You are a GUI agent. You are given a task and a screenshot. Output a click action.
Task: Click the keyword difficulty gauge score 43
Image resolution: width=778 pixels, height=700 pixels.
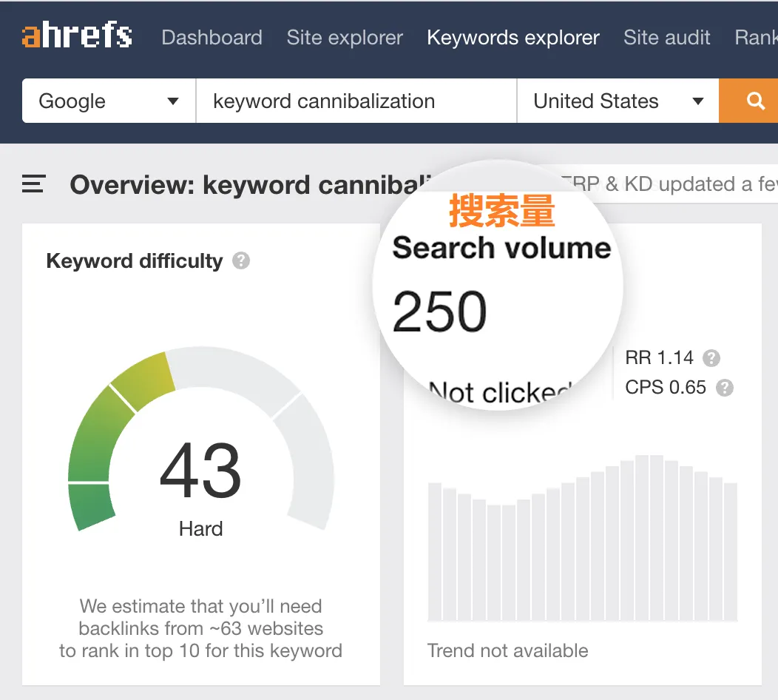click(x=200, y=472)
